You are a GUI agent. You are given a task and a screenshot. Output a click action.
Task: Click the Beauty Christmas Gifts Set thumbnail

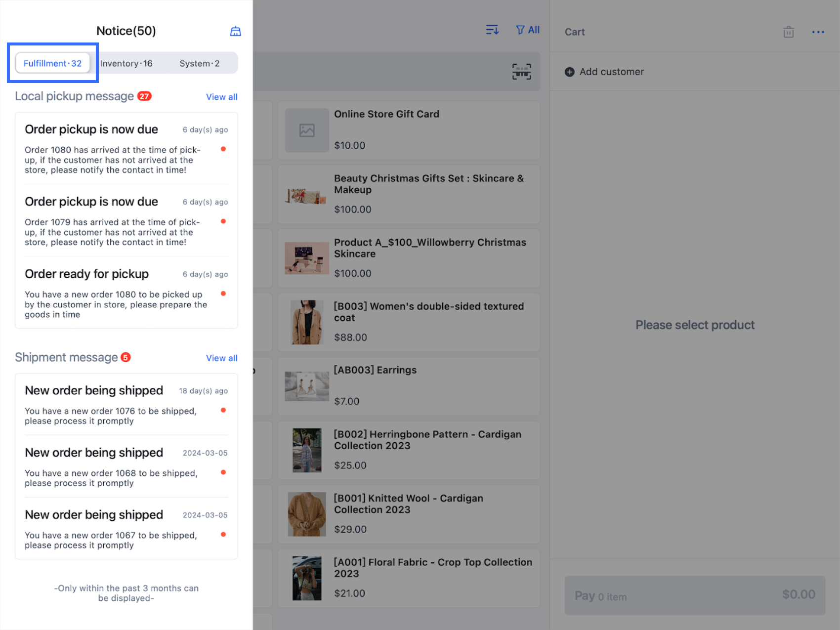coord(307,197)
